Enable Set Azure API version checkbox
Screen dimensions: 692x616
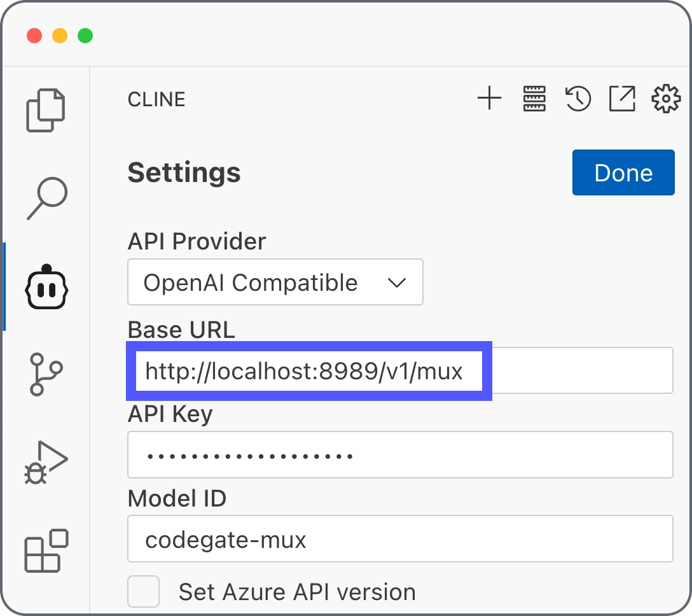[144, 591]
